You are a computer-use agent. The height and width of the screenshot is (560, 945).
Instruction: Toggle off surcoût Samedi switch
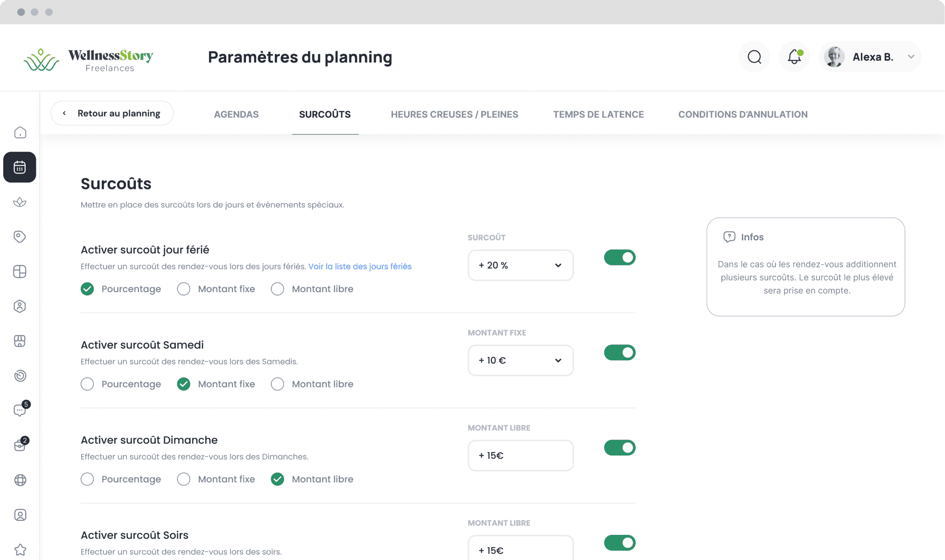620,353
